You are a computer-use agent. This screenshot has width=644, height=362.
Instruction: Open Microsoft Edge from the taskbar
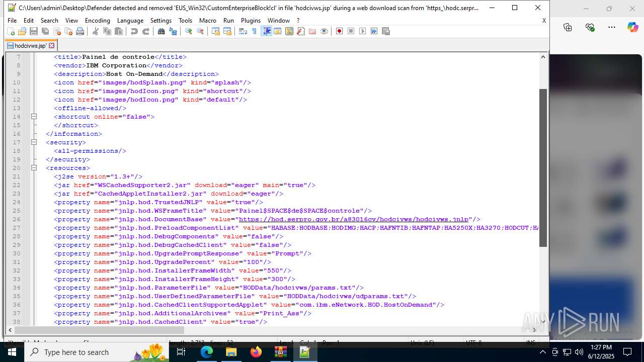(207, 352)
